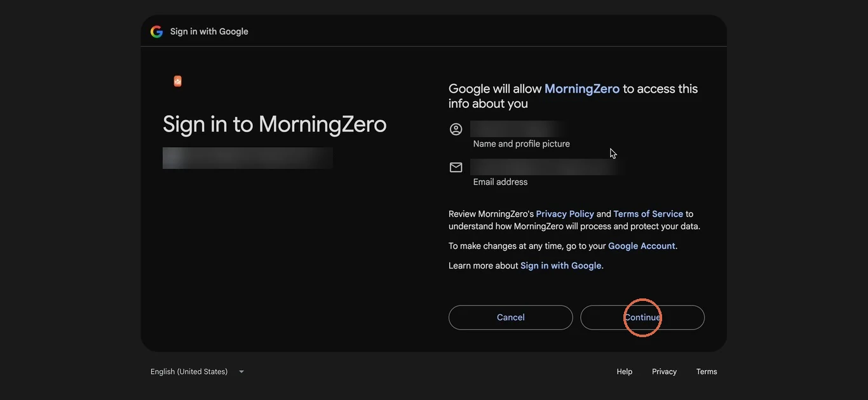Click the MorningZero app name link
The width and height of the screenshot is (868, 400).
pyautogui.click(x=582, y=89)
